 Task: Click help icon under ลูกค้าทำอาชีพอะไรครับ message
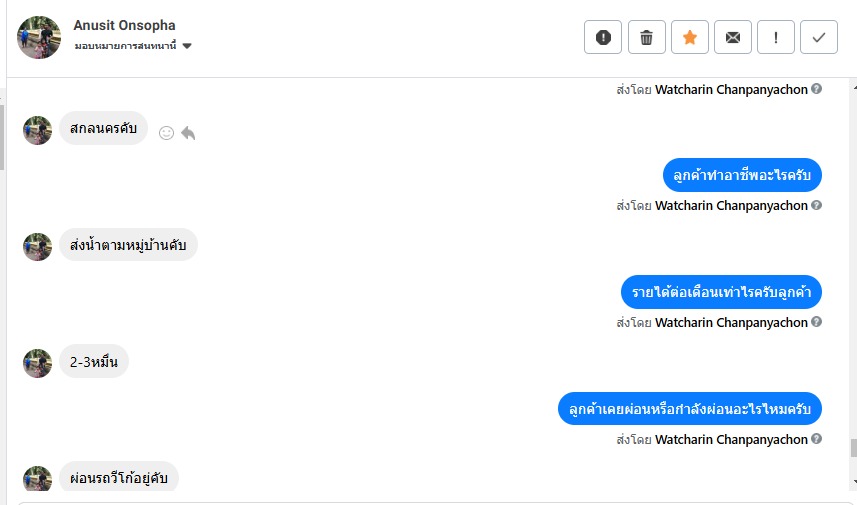pos(817,205)
